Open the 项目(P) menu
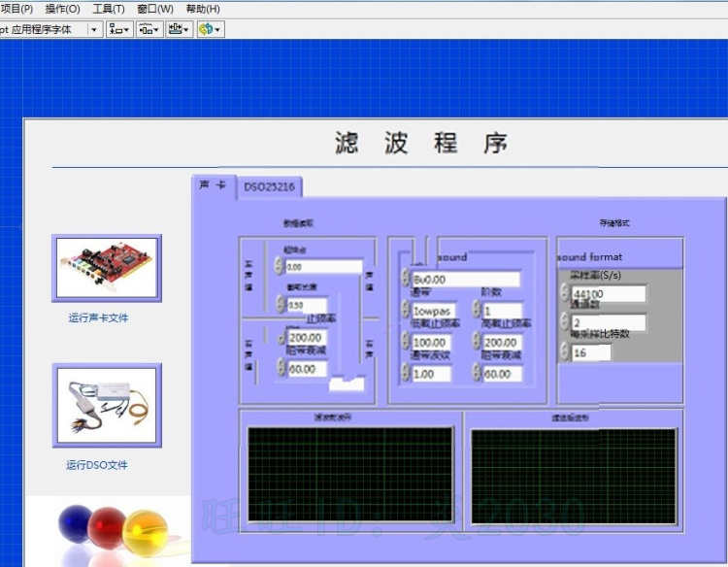 coord(17,9)
